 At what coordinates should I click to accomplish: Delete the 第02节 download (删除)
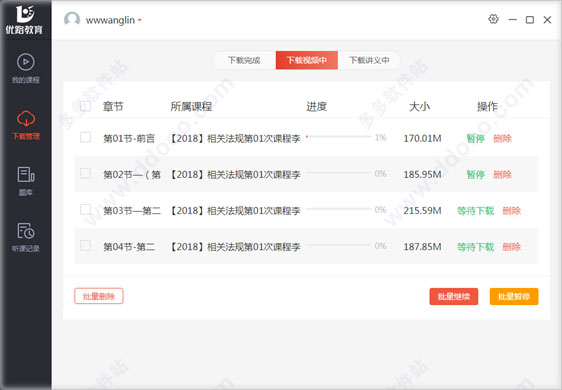tap(503, 175)
